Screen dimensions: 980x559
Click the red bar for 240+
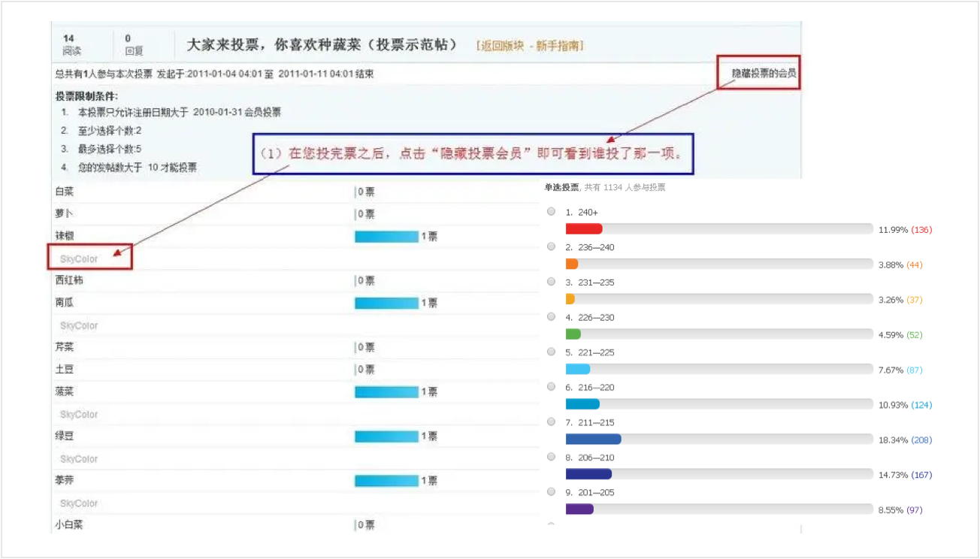pyautogui.click(x=584, y=229)
